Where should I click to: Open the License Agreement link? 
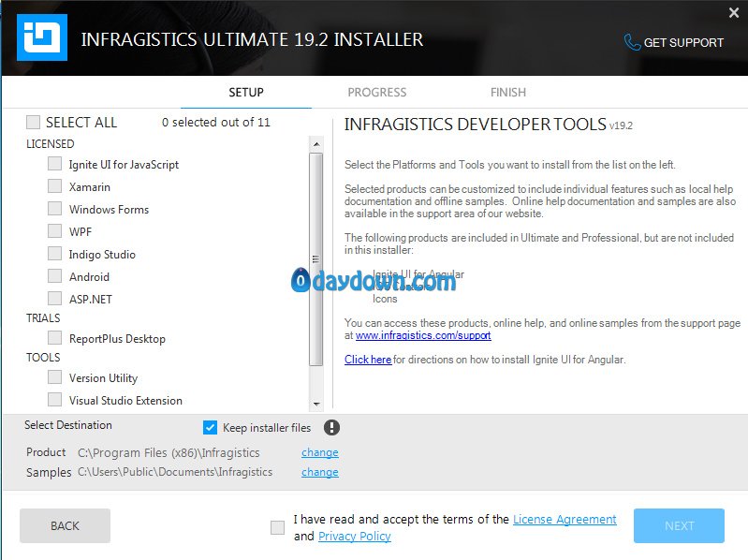pos(565,519)
